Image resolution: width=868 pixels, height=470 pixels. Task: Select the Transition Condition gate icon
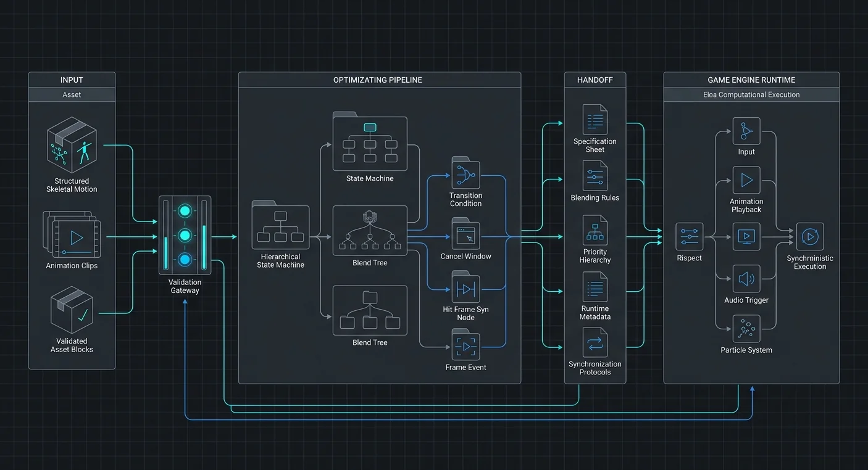(x=465, y=173)
